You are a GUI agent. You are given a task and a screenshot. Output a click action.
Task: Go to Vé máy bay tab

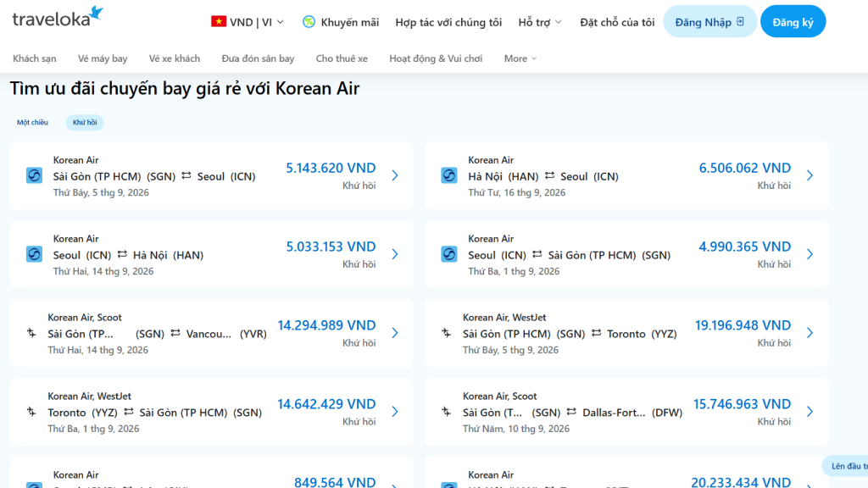click(x=103, y=58)
